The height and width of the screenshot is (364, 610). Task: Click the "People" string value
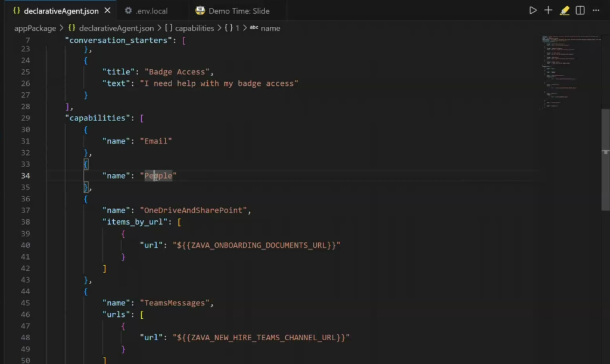(158, 176)
